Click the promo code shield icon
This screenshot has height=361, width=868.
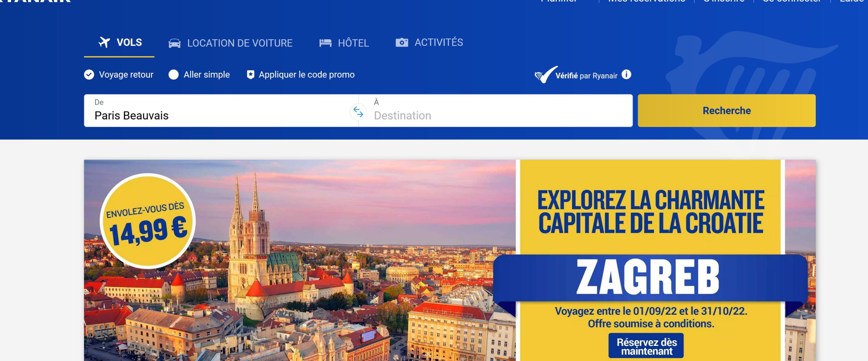click(251, 75)
